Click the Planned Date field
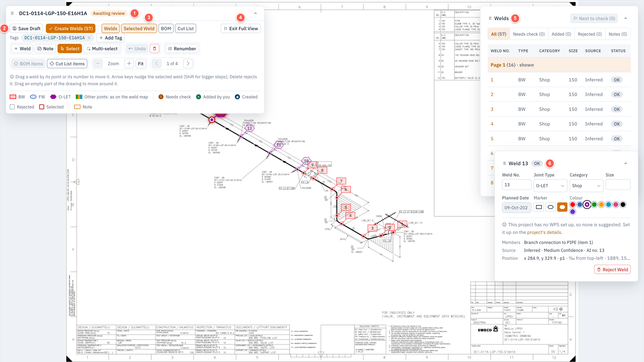644x362 pixels. tap(517, 208)
